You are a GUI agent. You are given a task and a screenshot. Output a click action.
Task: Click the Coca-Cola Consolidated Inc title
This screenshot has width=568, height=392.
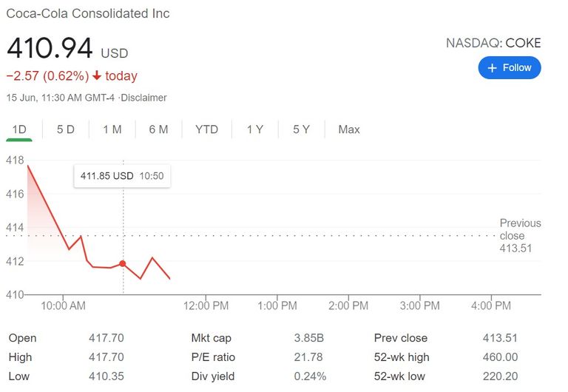(88, 13)
